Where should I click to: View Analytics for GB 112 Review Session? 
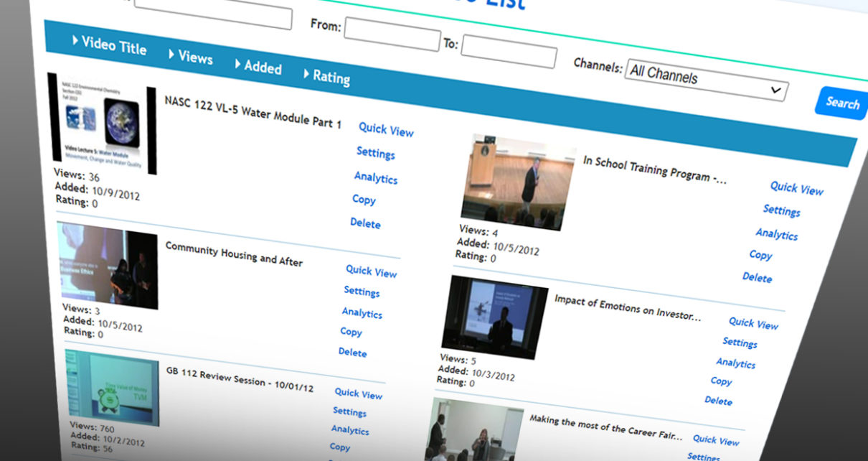tap(350, 429)
